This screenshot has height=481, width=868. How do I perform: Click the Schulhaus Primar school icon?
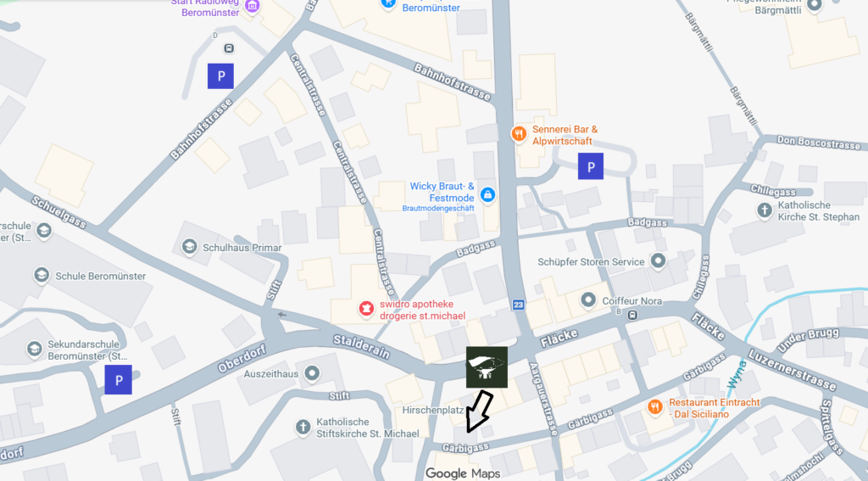coord(189,247)
